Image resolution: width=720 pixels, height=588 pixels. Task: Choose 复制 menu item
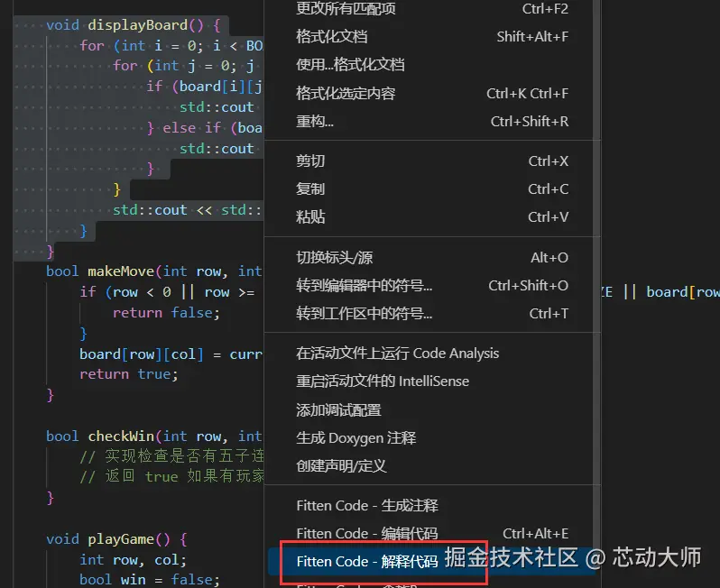[432, 188]
